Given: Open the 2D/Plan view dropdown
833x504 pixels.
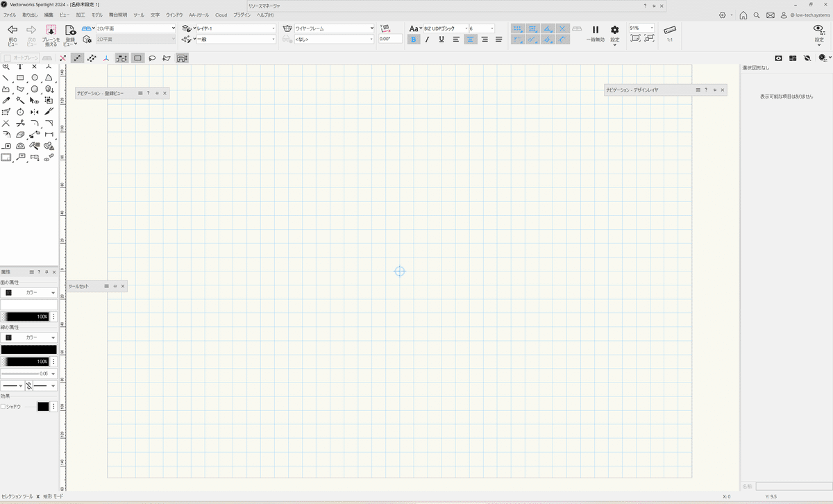Looking at the screenshot, I should (x=136, y=28).
